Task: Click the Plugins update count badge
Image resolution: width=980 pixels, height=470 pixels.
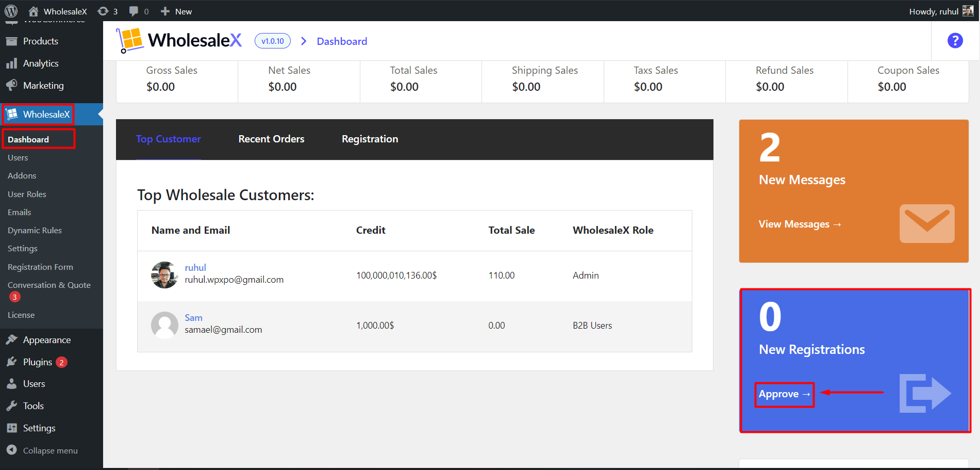Action: coord(61,362)
